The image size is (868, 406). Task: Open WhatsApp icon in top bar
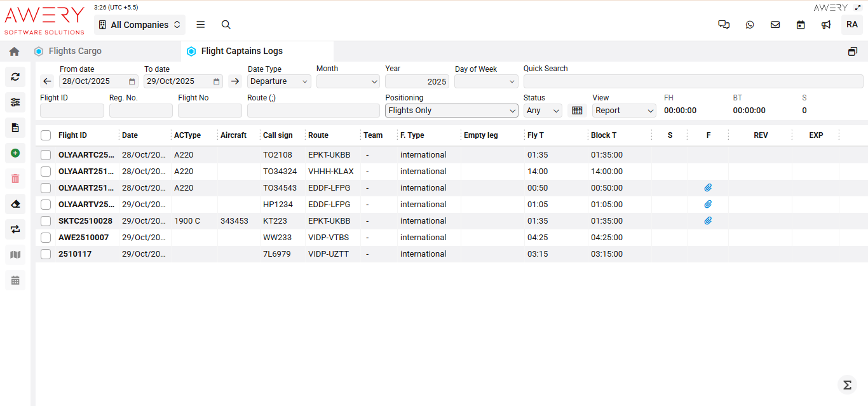750,25
